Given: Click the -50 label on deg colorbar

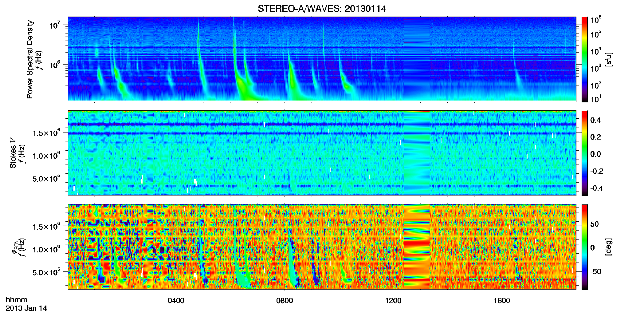Looking at the screenshot, I should [595, 271].
